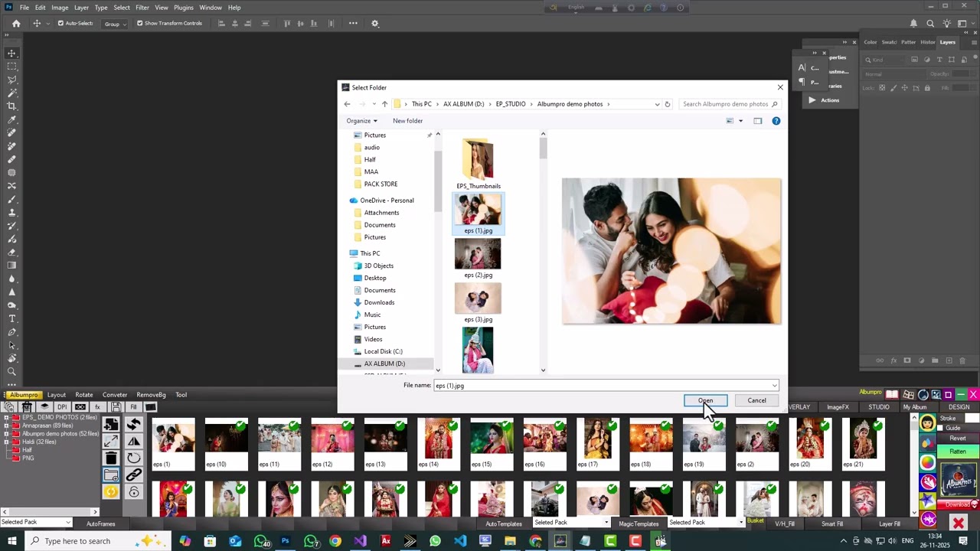The image size is (980, 551).
Task: Open the Filter menu
Action: tap(142, 8)
